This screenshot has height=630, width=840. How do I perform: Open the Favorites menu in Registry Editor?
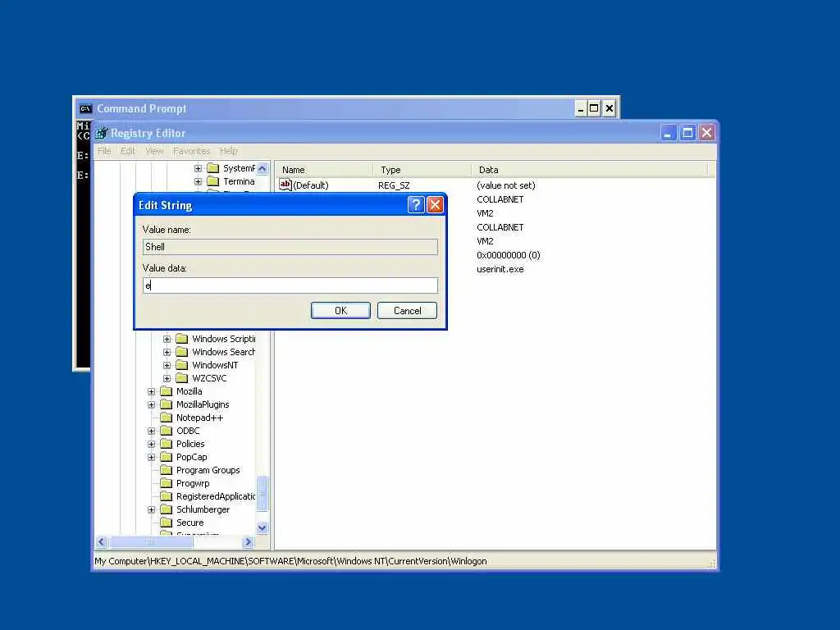click(191, 151)
